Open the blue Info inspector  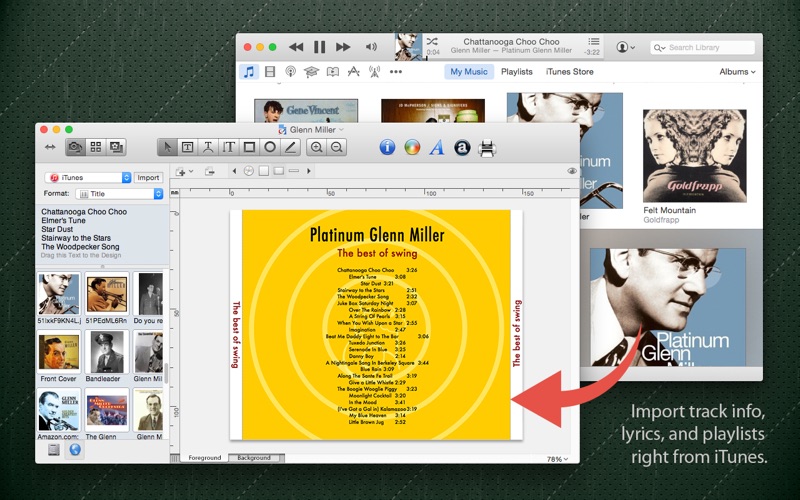point(387,147)
